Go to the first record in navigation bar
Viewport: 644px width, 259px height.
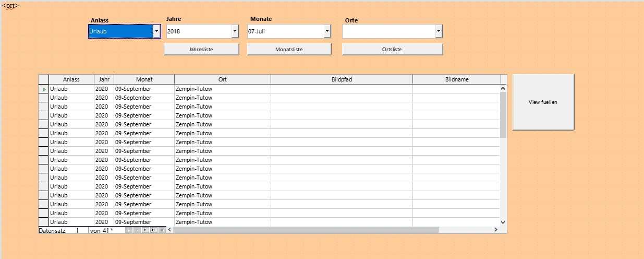tap(129, 230)
